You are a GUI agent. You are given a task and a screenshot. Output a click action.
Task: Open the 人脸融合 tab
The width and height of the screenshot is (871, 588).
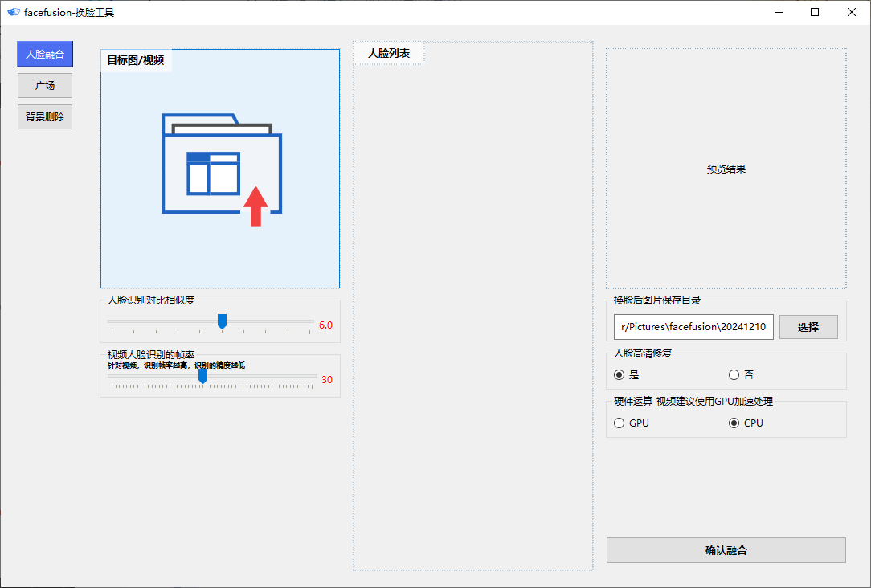(45, 55)
